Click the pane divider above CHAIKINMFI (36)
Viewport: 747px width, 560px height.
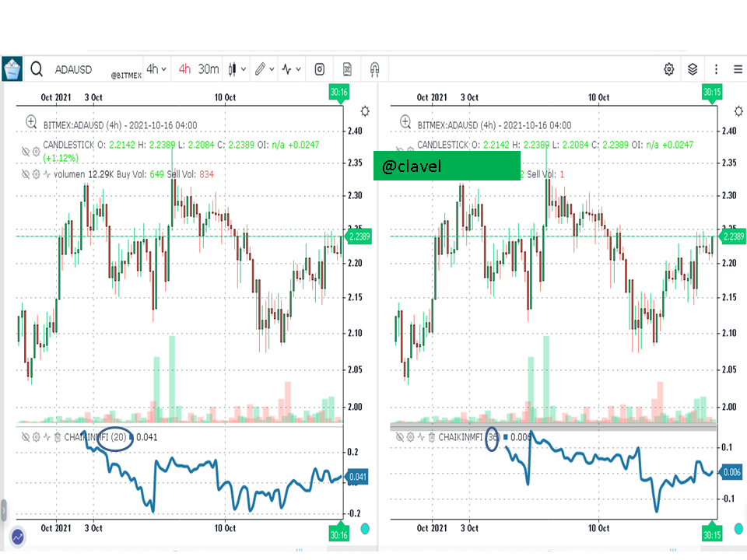tap(553, 427)
